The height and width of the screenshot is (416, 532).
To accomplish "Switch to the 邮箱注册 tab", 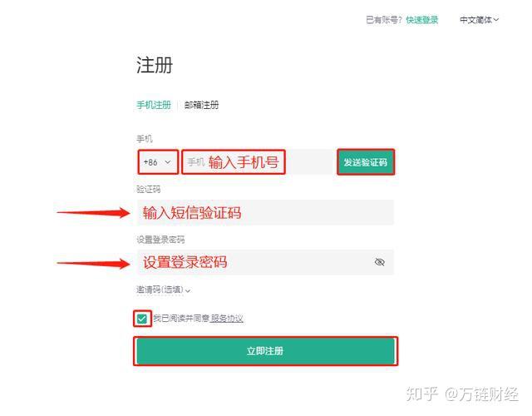I will coord(202,106).
